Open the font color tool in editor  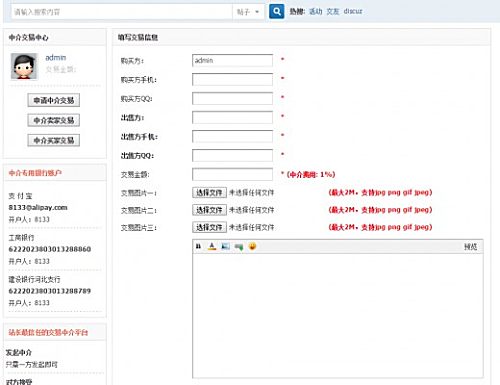(x=212, y=246)
